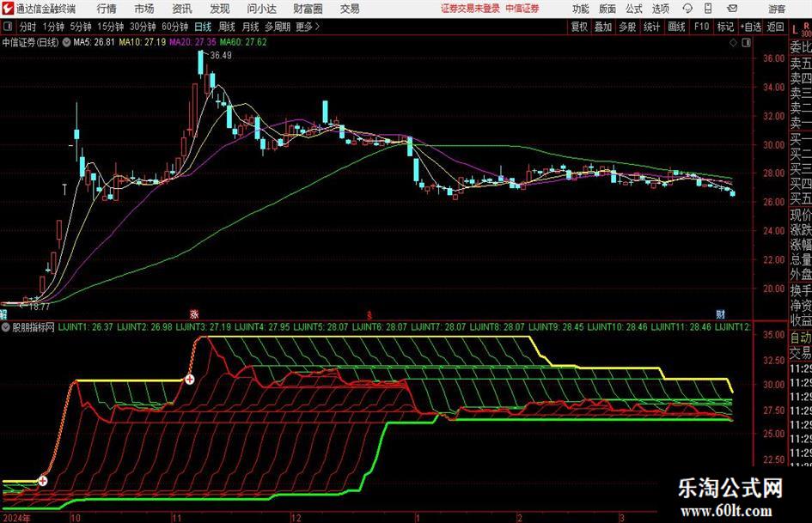This screenshot has width=812, height=523.
Task: Click the 证券交易未登录 login link
Action: click(x=471, y=9)
